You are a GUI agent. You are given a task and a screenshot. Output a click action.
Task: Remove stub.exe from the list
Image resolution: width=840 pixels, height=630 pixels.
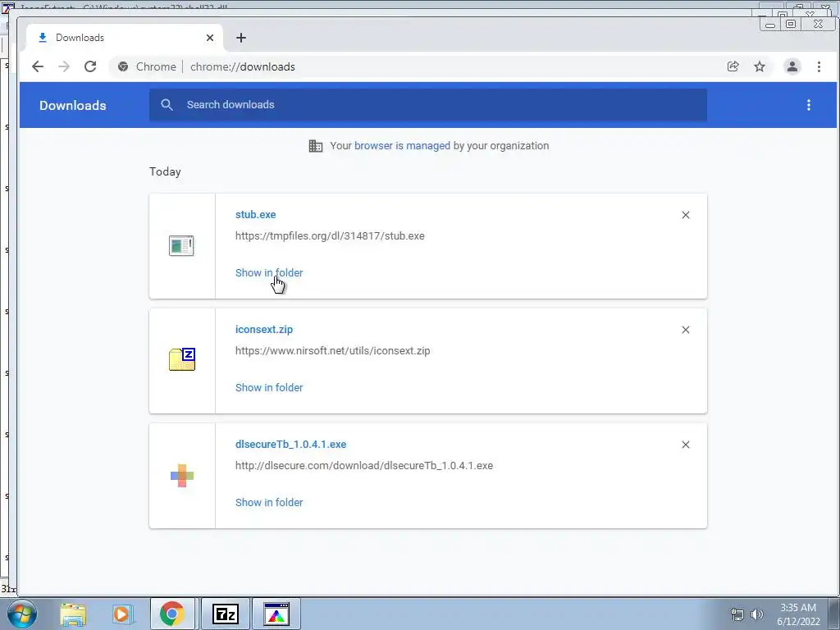tap(686, 215)
